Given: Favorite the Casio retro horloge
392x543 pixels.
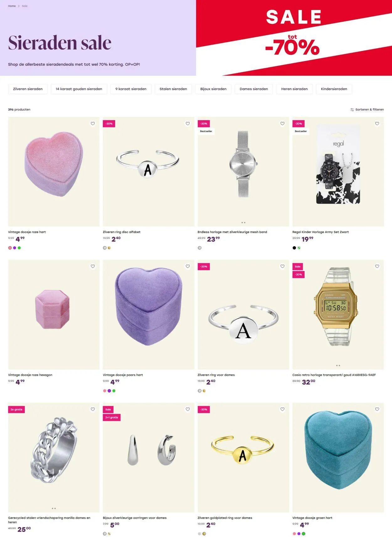Looking at the screenshot, I should pos(377,266).
